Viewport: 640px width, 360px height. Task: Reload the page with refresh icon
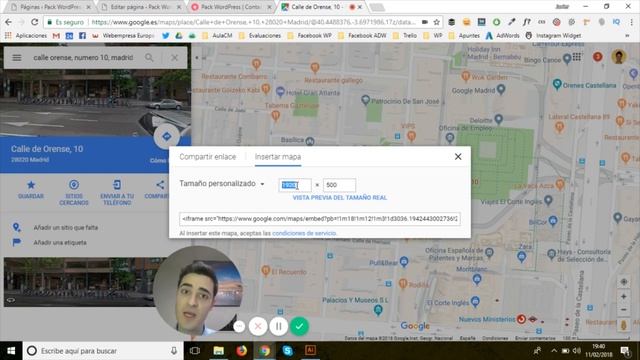click(x=35, y=22)
